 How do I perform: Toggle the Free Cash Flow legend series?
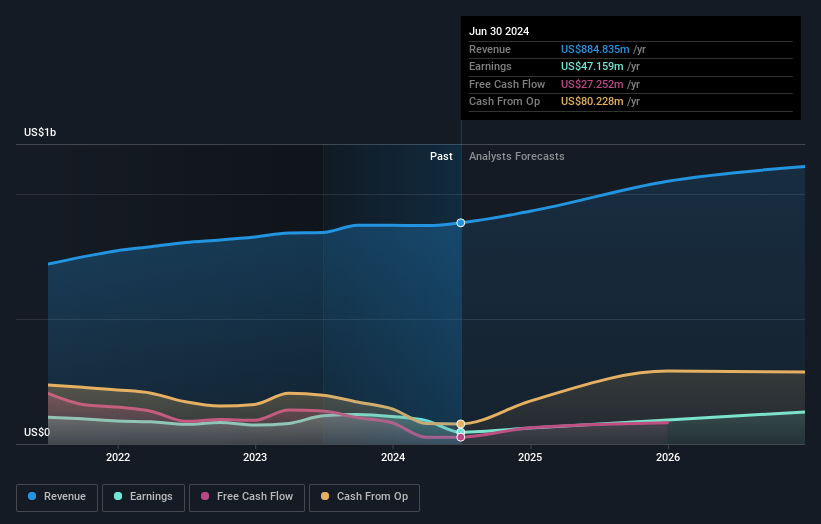[247, 497]
